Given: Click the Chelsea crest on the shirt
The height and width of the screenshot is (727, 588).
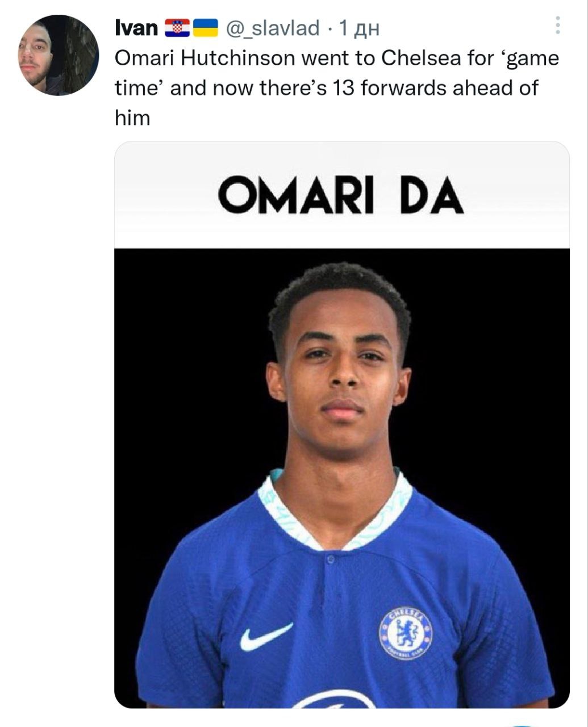Looking at the screenshot, I should 405,634.
